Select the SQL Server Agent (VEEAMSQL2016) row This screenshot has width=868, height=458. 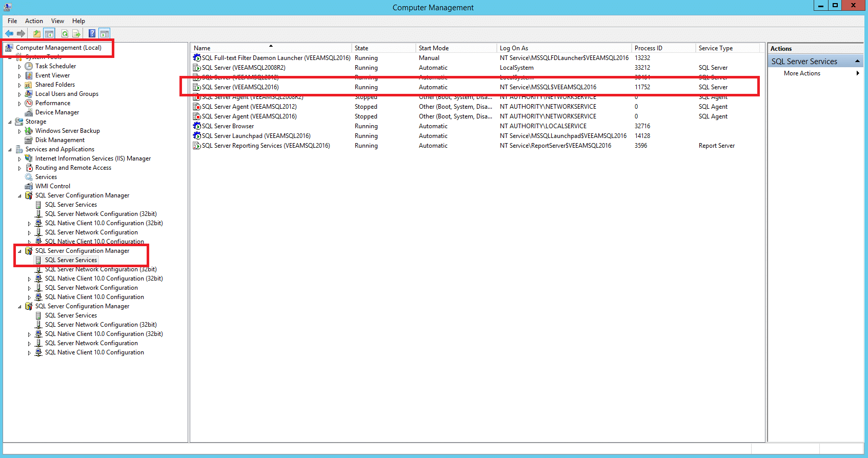[x=475, y=116]
